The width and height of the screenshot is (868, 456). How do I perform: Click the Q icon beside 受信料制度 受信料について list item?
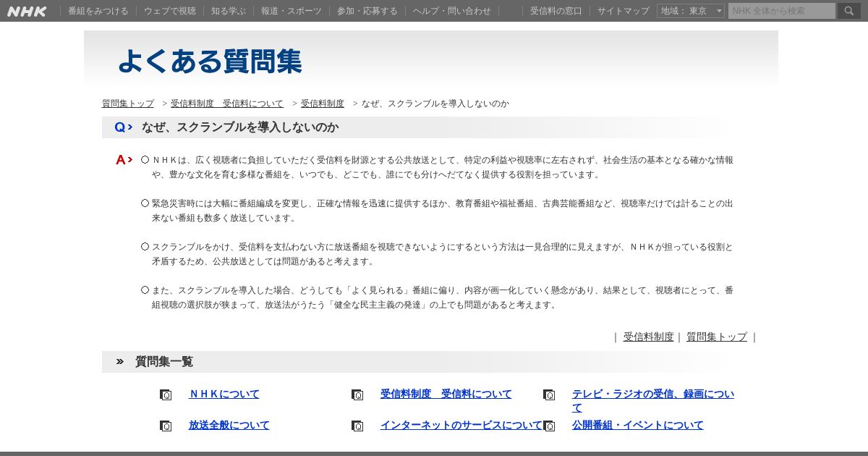pyautogui.click(x=357, y=394)
